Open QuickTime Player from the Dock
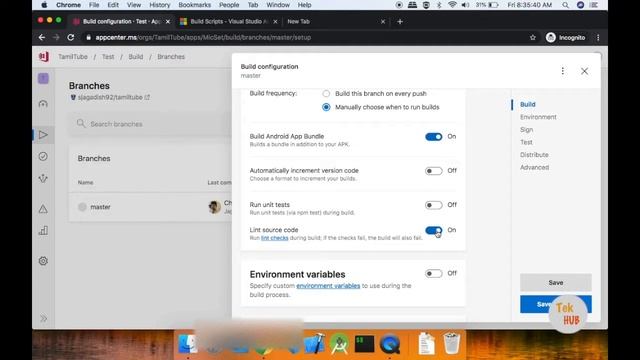The image size is (640, 360). click(390, 344)
